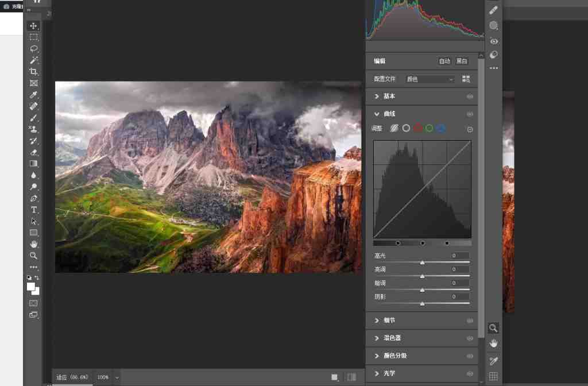The image size is (588, 386).
Task: Toggle visibility of the 曲线 (Curves) adjustments
Action: [x=470, y=114]
